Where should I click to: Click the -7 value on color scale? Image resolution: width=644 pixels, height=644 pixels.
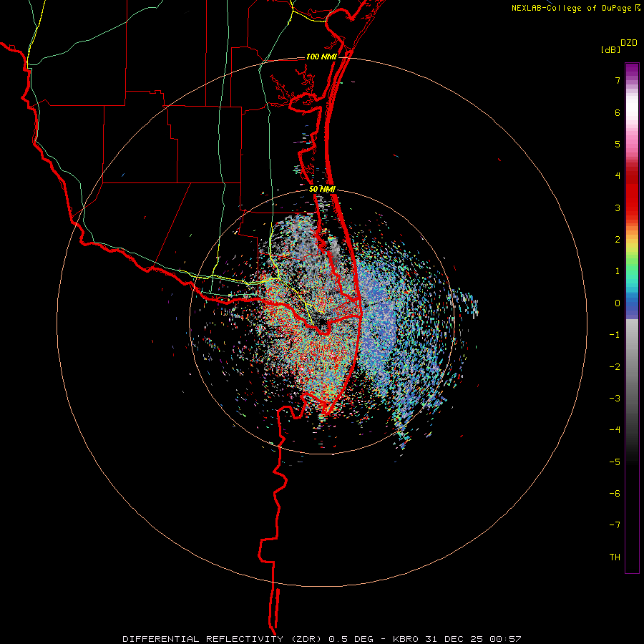pyautogui.click(x=615, y=525)
